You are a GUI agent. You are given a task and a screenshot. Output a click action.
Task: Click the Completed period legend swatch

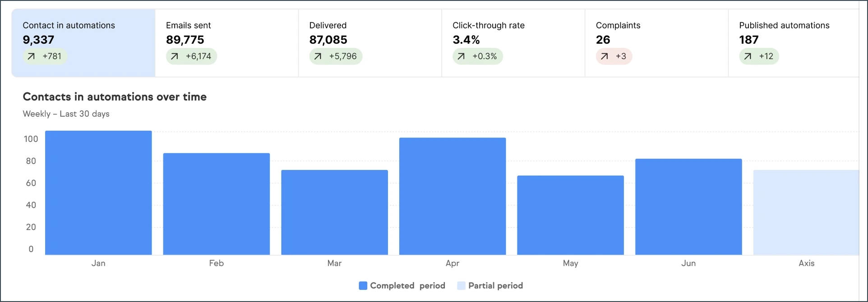click(x=363, y=286)
